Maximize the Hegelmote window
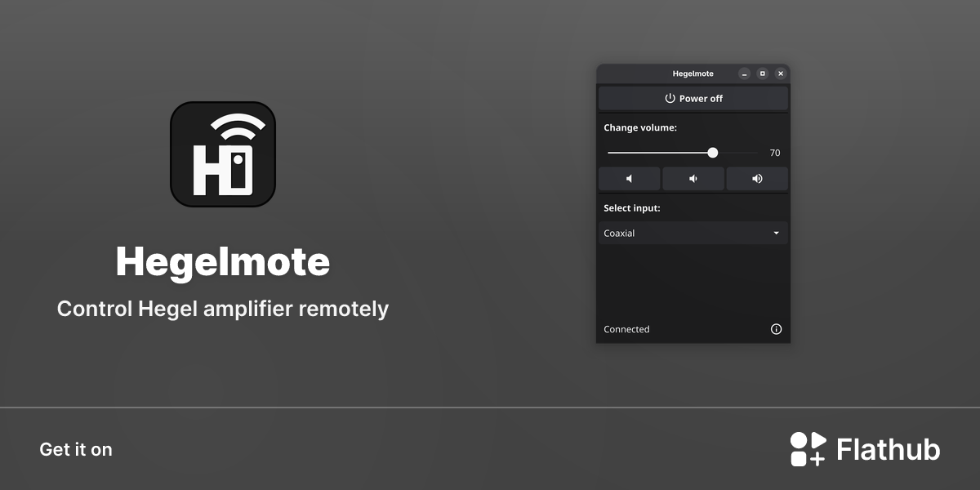Image resolution: width=980 pixels, height=490 pixels. (x=763, y=73)
